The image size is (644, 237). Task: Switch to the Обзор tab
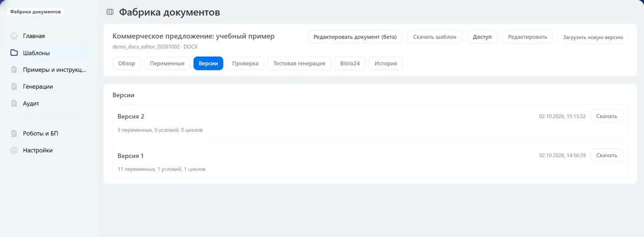(126, 63)
